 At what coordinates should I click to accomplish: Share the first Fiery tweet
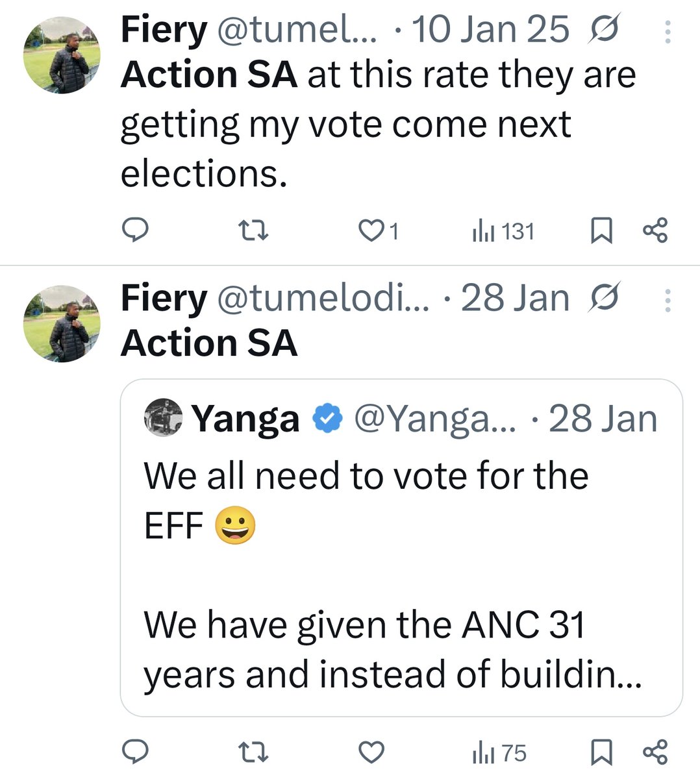click(x=655, y=230)
